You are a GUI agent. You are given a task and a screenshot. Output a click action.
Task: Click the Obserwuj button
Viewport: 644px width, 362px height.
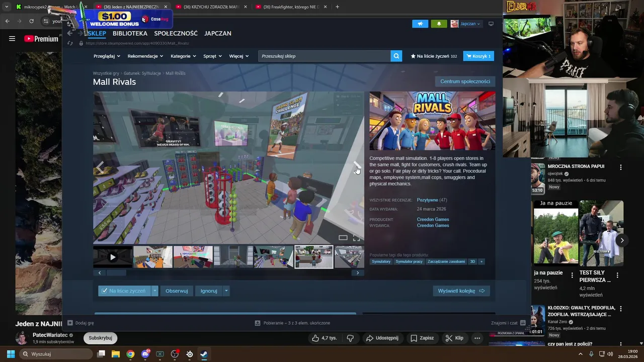(177, 291)
